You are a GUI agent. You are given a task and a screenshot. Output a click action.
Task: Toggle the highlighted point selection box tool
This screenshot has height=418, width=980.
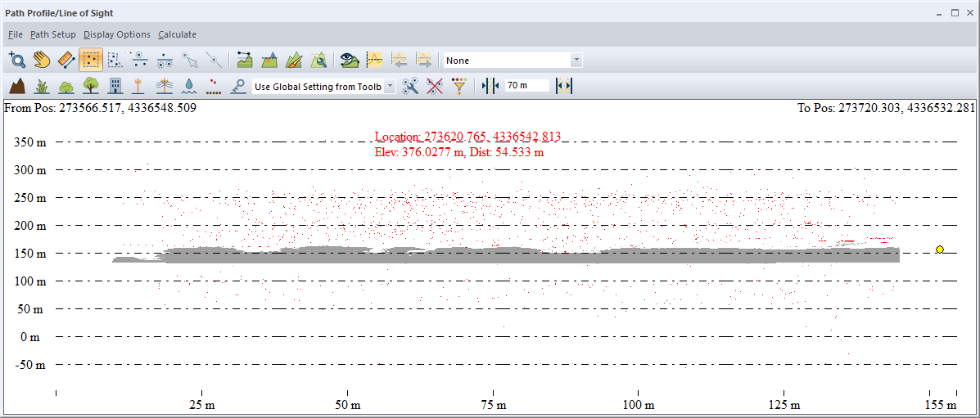[91, 60]
